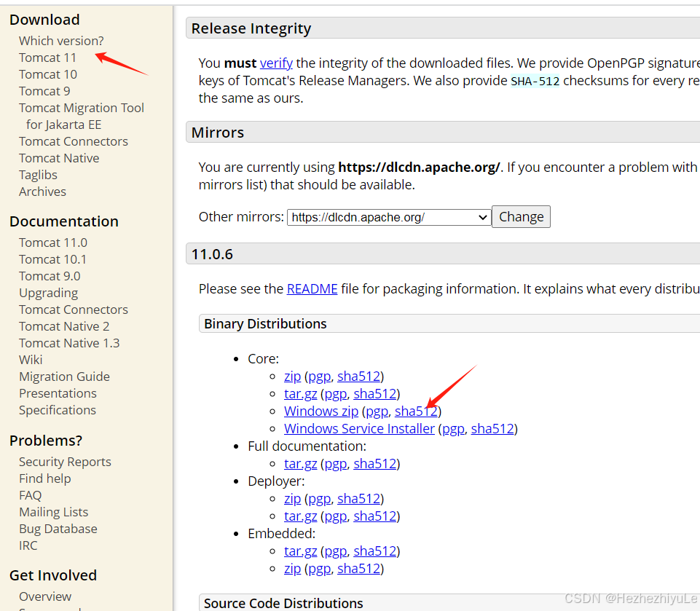Download the Windows Service Installer

(x=359, y=428)
